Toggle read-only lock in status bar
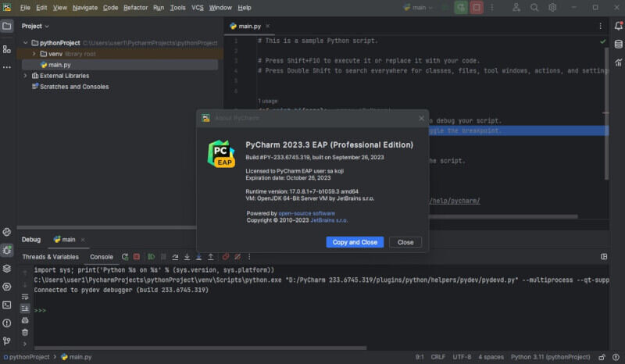This screenshot has height=364, width=625. point(602,357)
